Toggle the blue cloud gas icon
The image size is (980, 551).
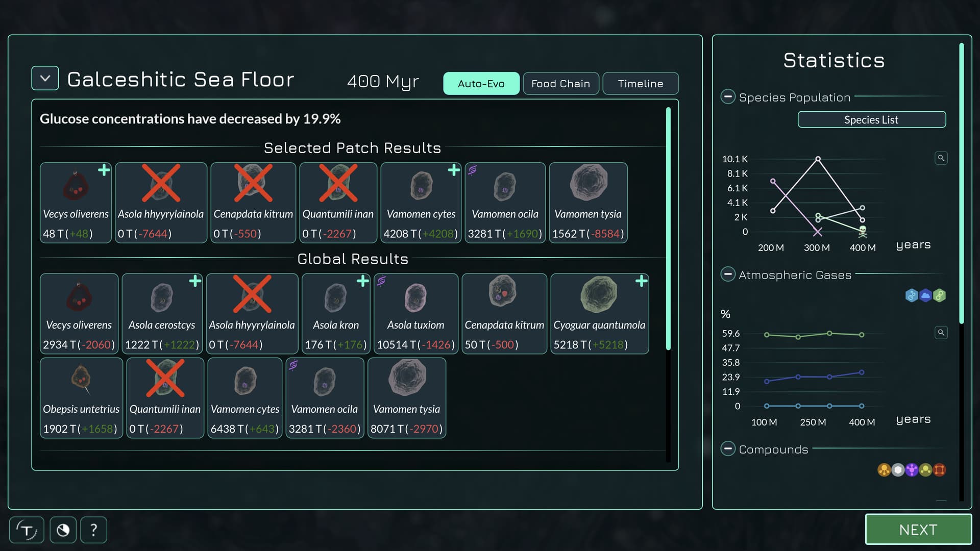point(925,295)
